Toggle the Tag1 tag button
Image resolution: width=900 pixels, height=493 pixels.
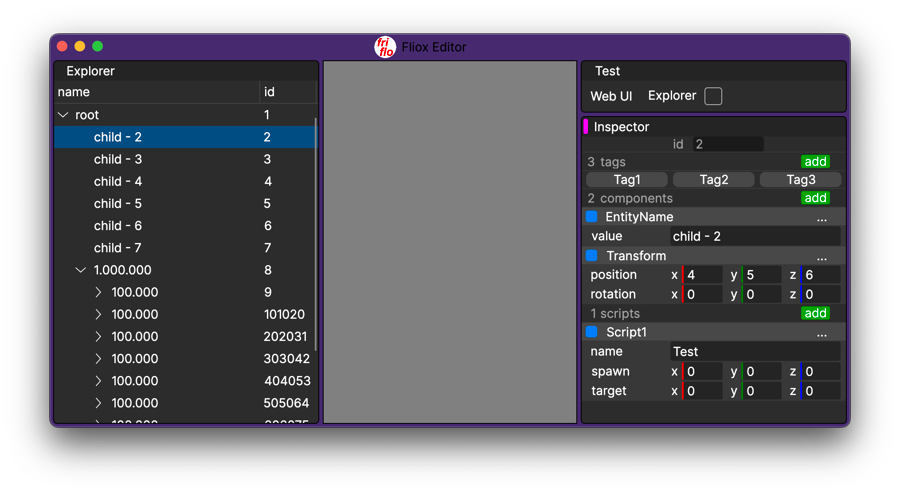pyautogui.click(x=627, y=180)
